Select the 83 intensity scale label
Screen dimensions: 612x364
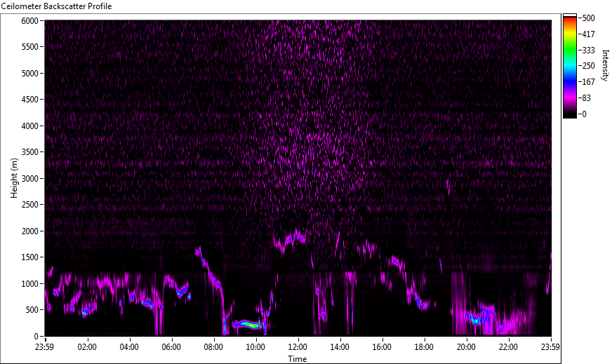click(586, 98)
